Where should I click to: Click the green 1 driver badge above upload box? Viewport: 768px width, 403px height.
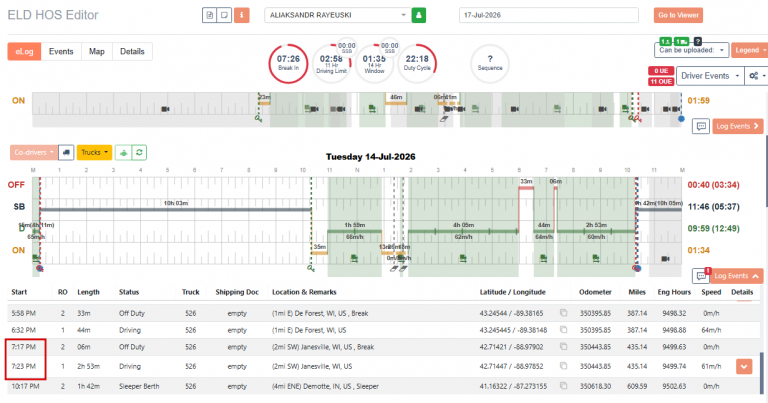666,42
